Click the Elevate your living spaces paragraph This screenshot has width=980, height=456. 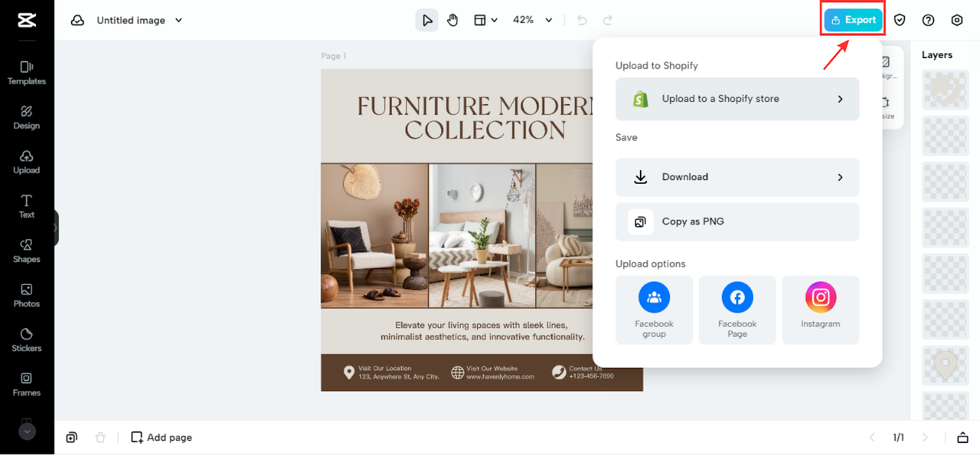[x=482, y=331]
